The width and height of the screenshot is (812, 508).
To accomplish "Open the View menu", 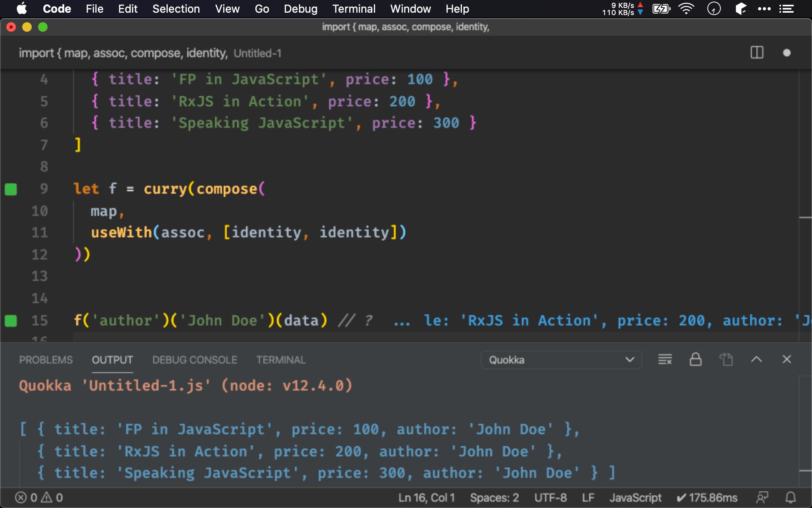I will [x=227, y=9].
